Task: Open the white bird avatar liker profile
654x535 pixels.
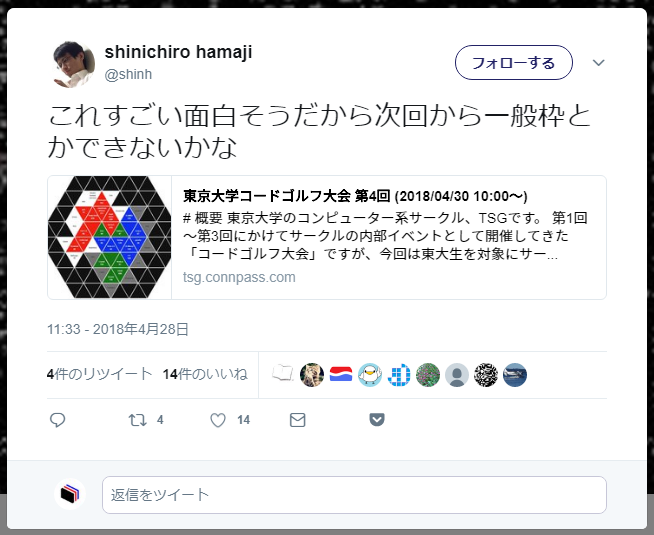Action: point(370,374)
